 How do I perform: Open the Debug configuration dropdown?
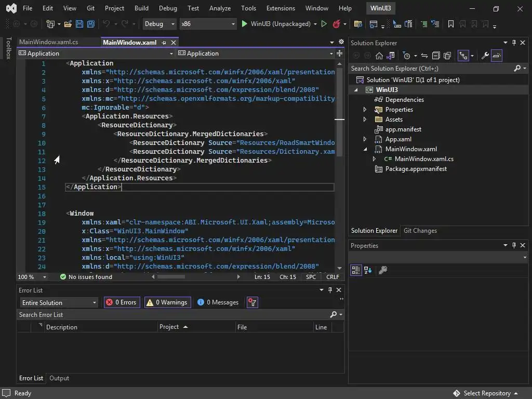click(159, 24)
